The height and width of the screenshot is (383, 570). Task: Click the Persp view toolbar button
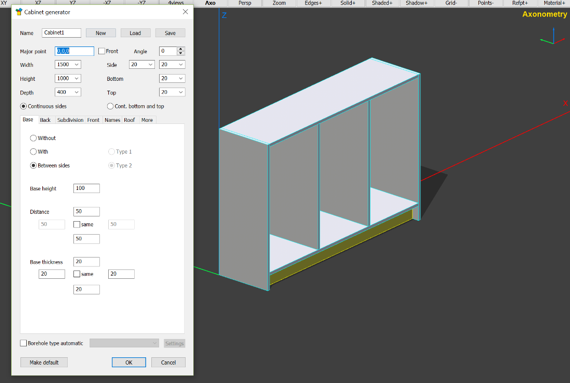pyautogui.click(x=245, y=3)
